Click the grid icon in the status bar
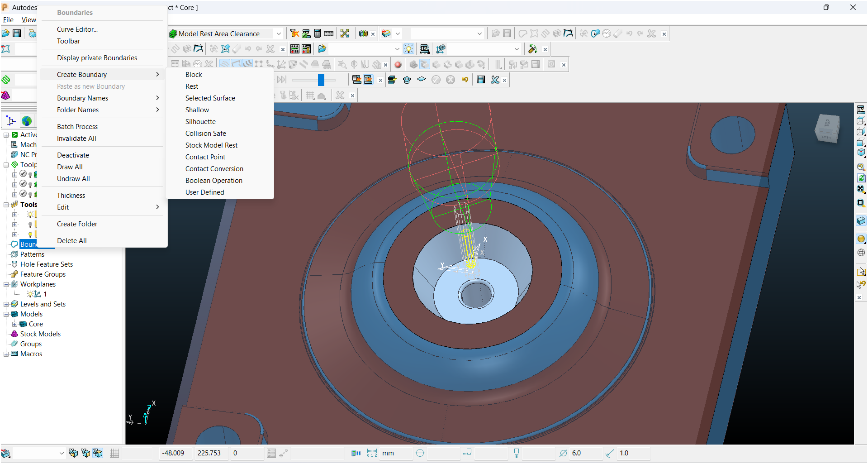Image resolution: width=868 pixels, height=464 pixels. [114, 453]
